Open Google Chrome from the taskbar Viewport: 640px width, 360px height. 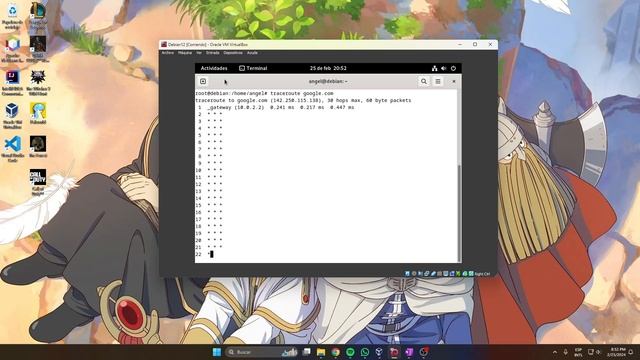[x=336, y=352]
